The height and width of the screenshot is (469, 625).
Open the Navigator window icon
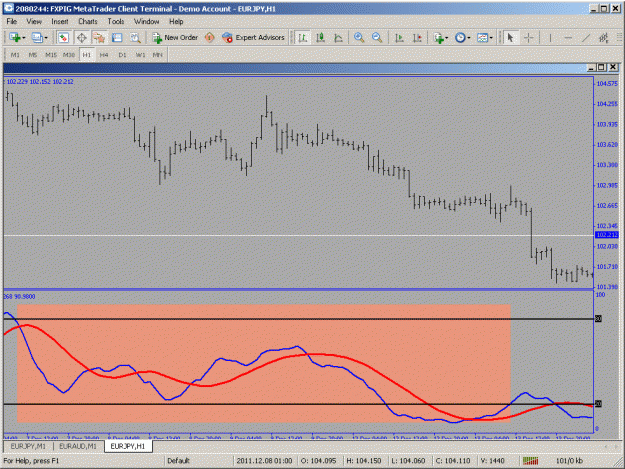click(99, 38)
